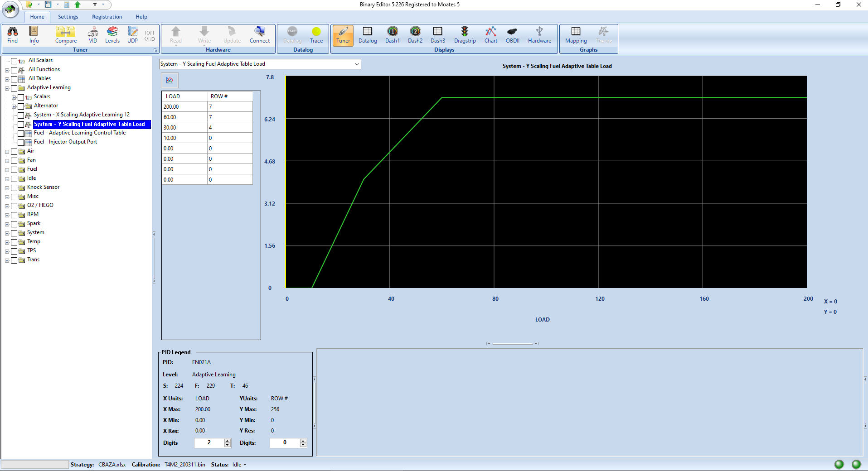Switch to the Registration tab
The image size is (868, 471).
(x=107, y=17)
